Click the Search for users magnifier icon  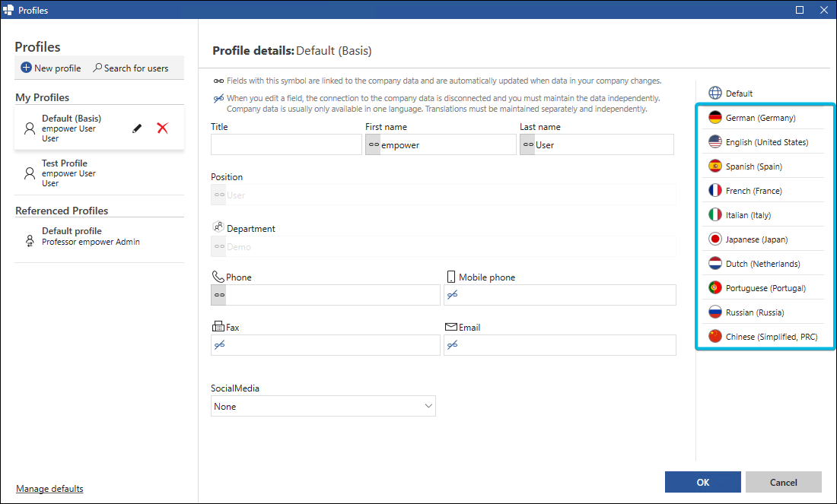[x=97, y=68]
